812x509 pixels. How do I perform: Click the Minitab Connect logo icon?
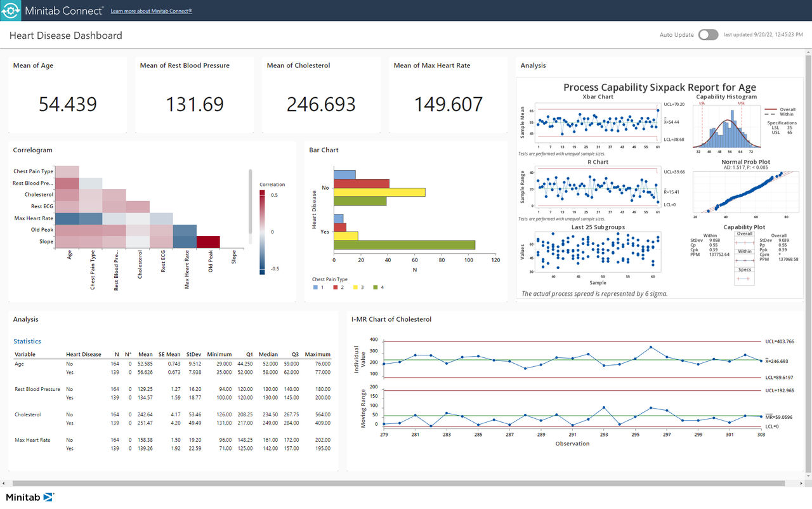[x=11, y=11]
